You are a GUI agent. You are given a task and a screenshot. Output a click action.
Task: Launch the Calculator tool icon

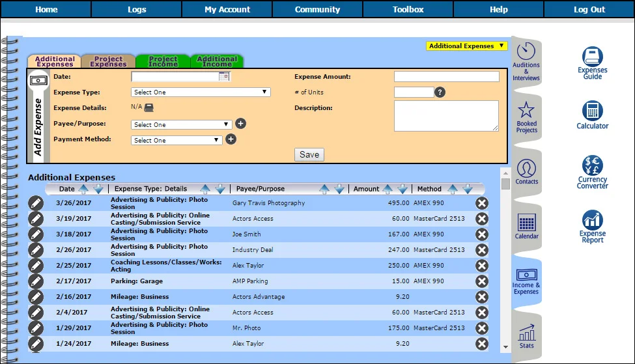[x=593, y=115]
